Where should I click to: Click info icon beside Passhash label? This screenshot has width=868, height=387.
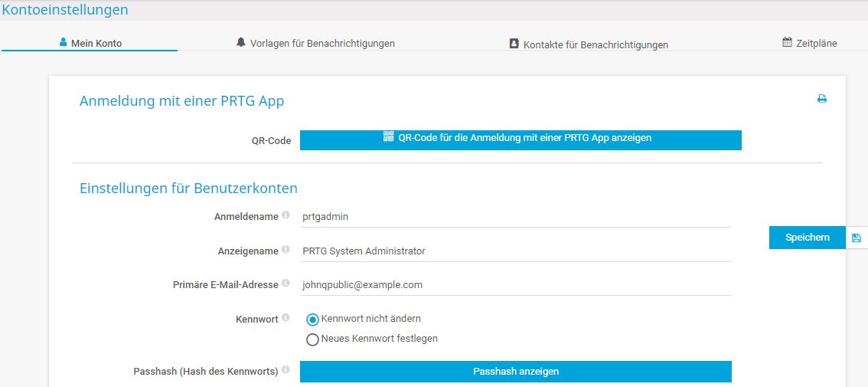(x=286, y=370)
